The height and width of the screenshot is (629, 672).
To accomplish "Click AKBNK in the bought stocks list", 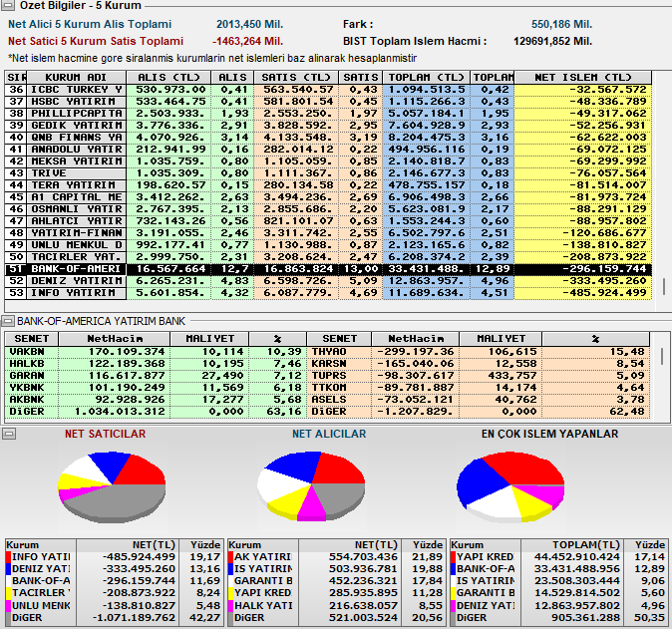I will pos(27,400).
